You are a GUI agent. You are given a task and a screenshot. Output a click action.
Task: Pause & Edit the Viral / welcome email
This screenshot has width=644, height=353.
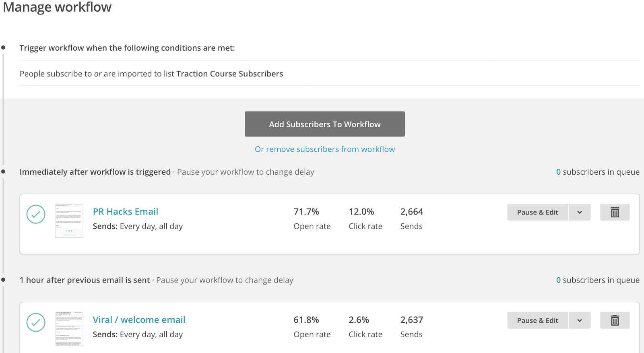(x=537, y=320)
